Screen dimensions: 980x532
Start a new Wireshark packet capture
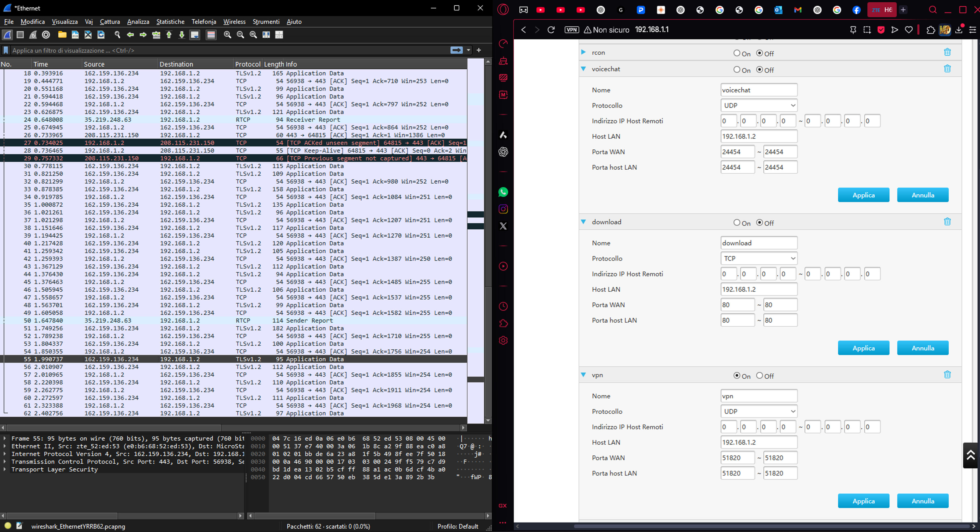pos(8,35)
